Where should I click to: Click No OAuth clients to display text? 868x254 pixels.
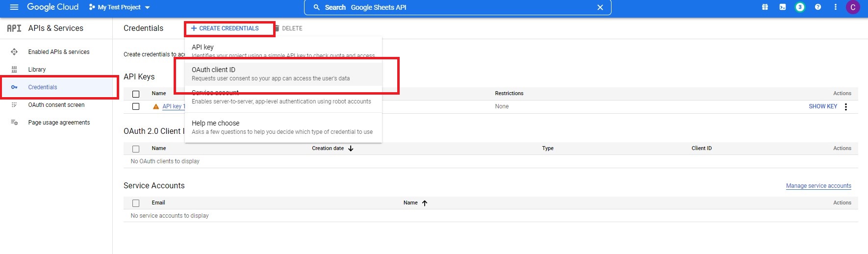(x=165, y=161)
